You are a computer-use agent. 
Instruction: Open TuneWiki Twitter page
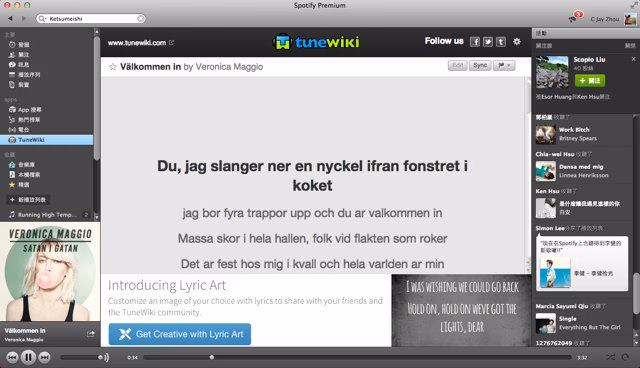[488, 42]
